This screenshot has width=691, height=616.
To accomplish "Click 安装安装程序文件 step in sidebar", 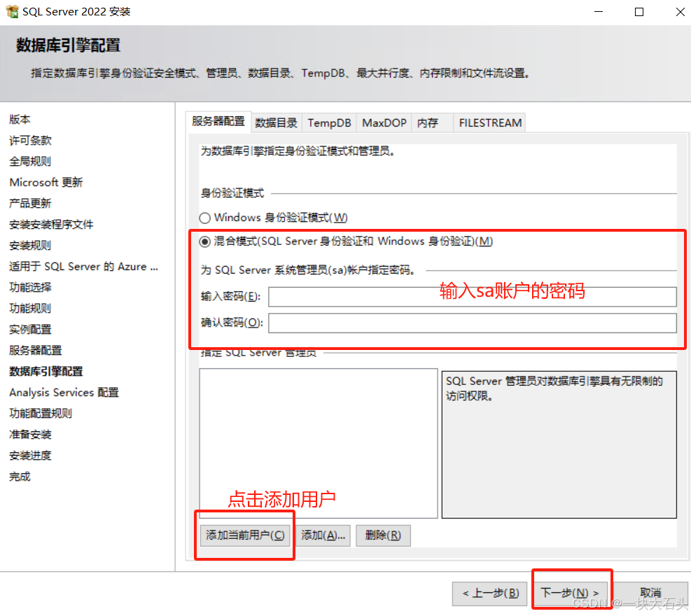I will point(52,225).
